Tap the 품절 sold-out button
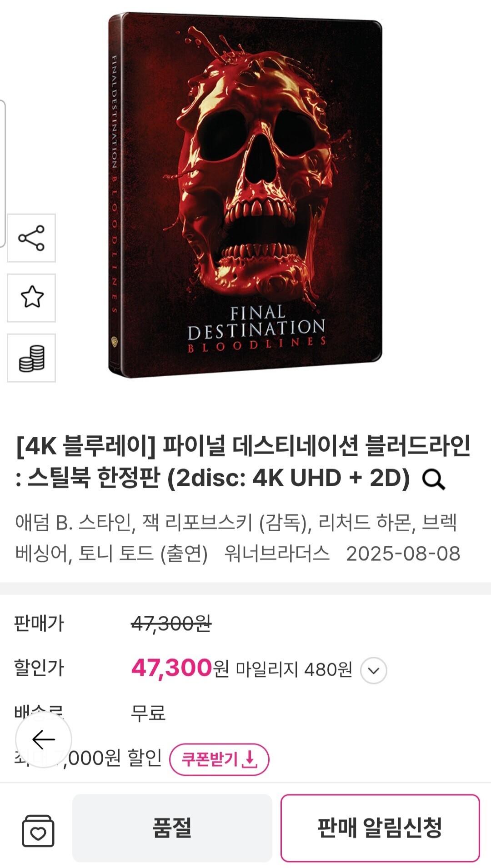This screenshot has width=491, height=868. coord(172,828)
